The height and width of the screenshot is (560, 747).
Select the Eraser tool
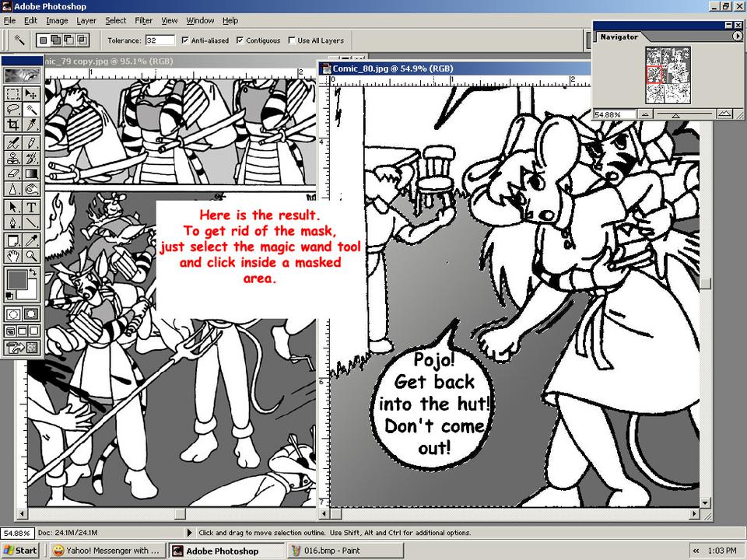[13, 173]
